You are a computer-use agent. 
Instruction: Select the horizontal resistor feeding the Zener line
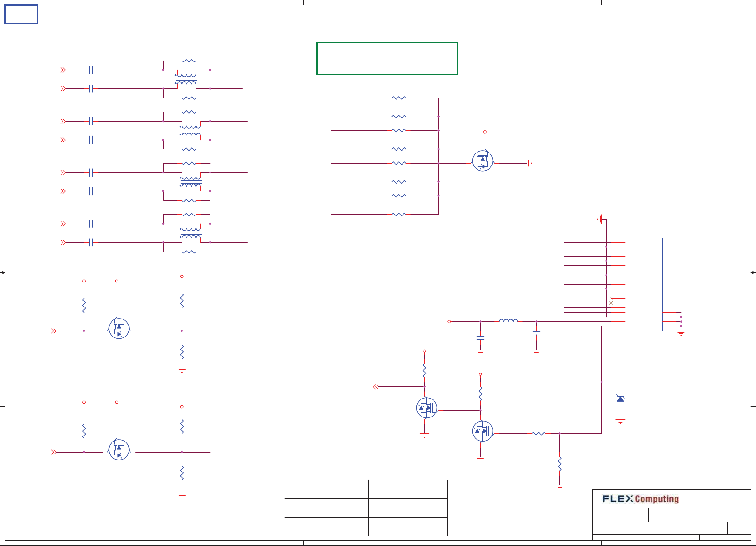tap(539, 433)
